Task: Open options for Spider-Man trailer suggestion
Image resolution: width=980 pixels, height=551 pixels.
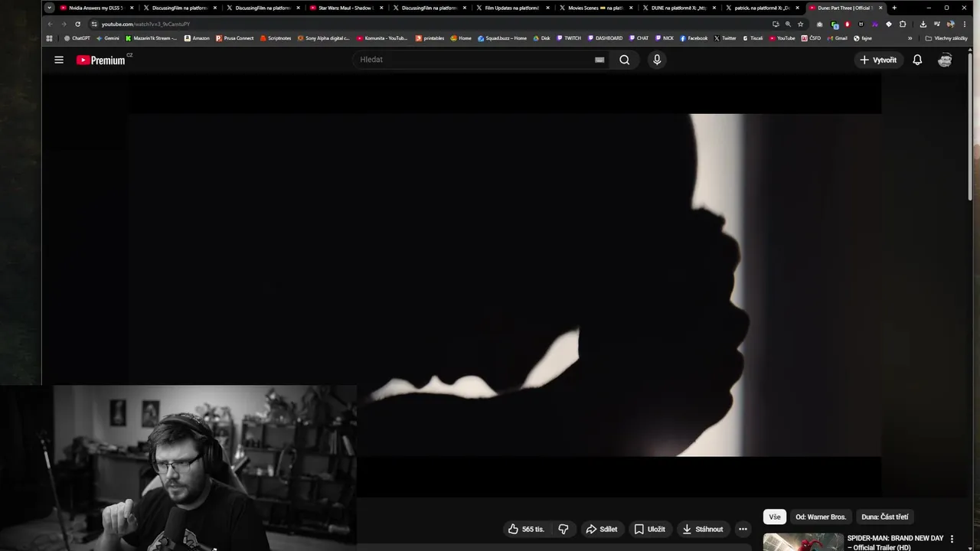Action: pyautogui.click(x=952, y=539)
